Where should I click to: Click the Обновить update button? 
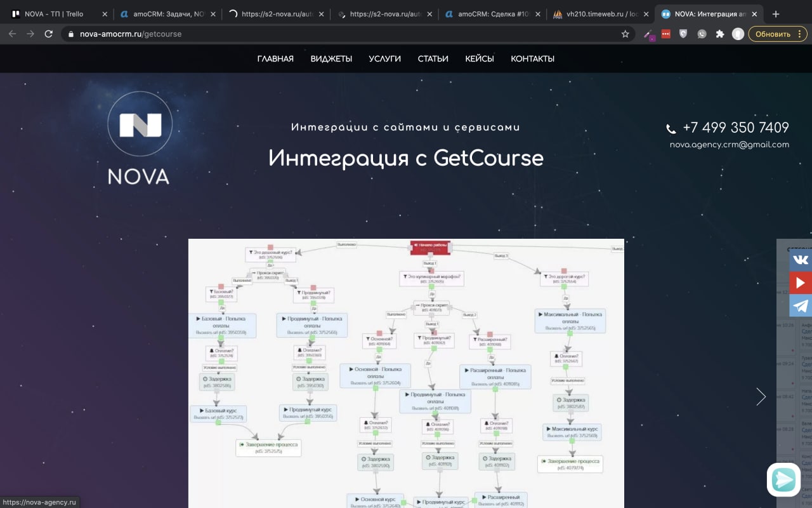pyautogui.click(x=778, y=34)
